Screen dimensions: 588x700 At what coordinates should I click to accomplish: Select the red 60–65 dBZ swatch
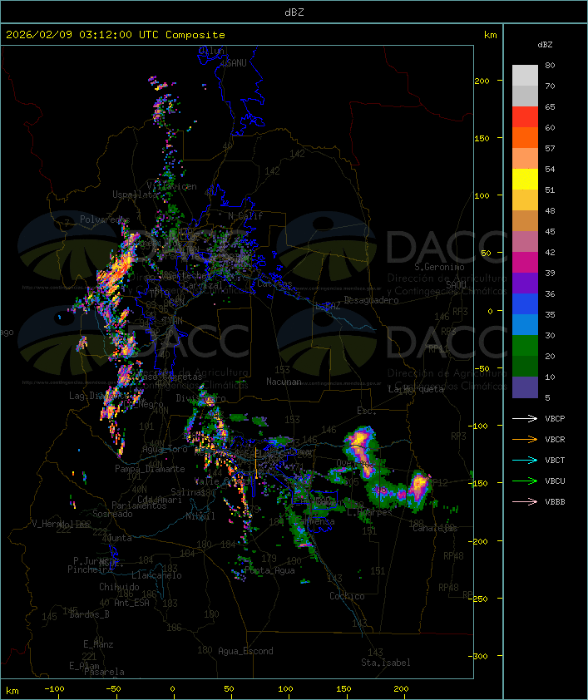[525, 117]
